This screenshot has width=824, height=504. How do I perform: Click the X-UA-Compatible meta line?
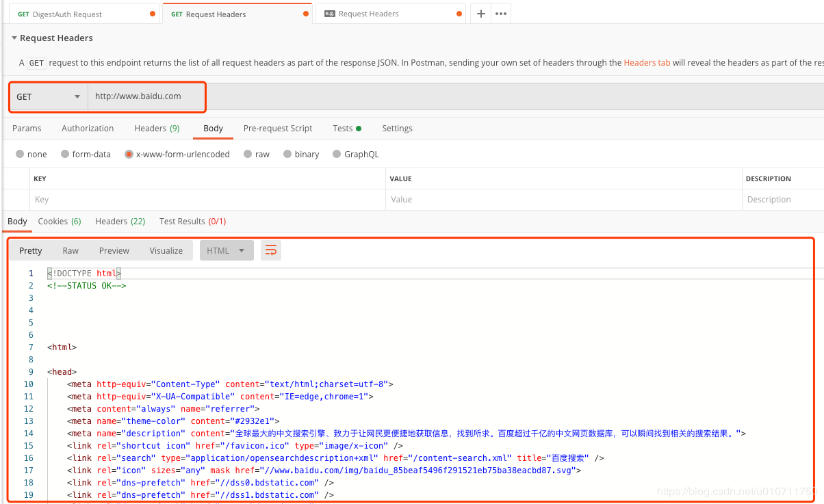220,397
